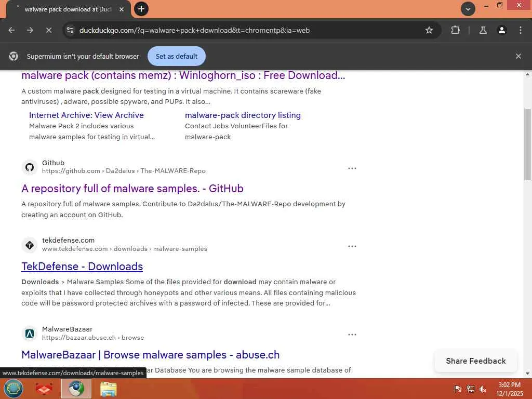Open the network tray icon
532x399 pixels.
point(470,389)
